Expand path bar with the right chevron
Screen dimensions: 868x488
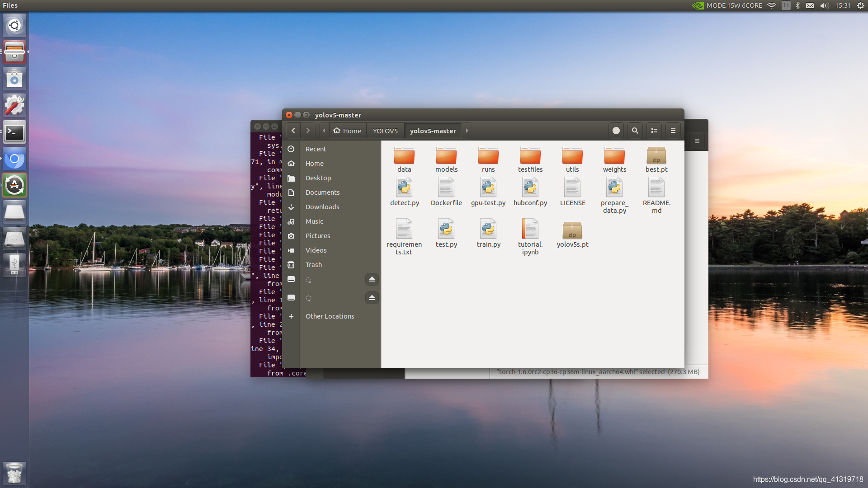coord(467,131)
